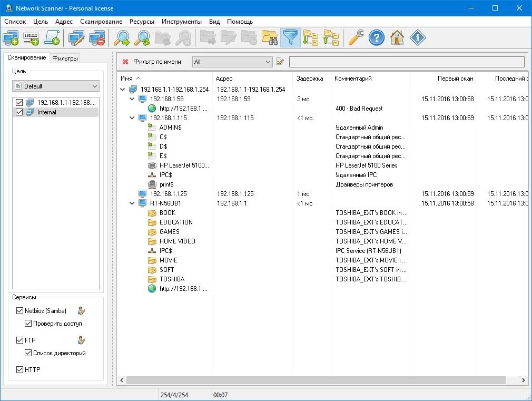This screenshot has height=401, width=532.
Task: Uncheck the Internal target checkbox
Action: coord(19,112)
